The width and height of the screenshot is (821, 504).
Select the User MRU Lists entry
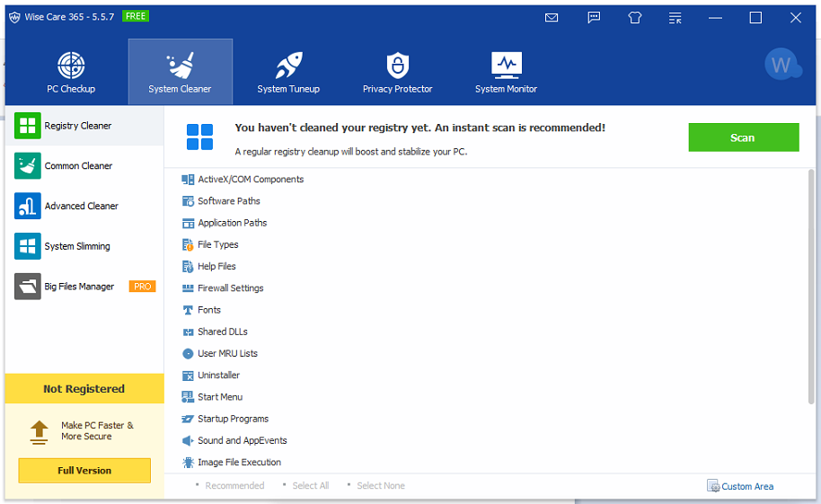point(228,354)
